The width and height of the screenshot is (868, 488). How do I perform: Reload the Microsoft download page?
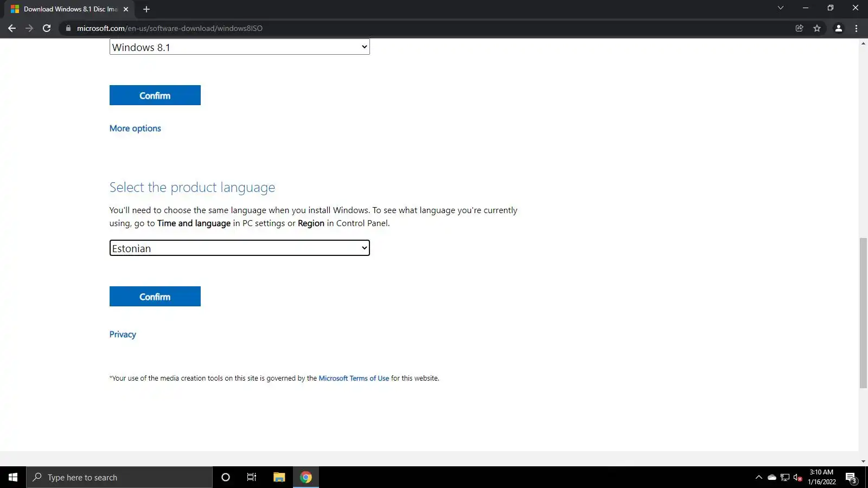coord(47,28)
